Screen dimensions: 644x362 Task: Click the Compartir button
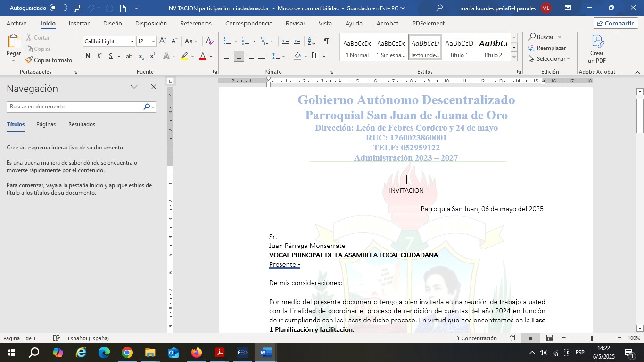[616, 24]
